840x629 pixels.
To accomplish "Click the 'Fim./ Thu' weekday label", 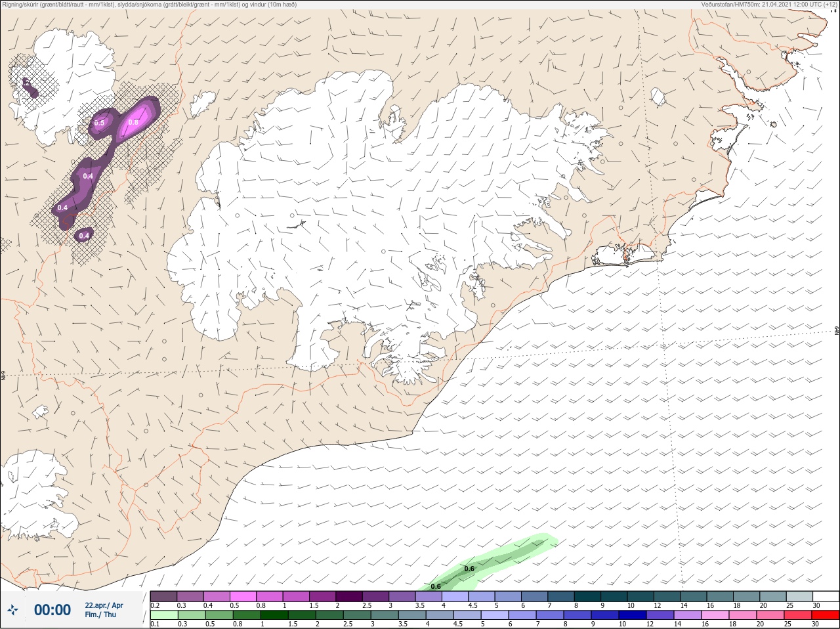I will pyautogui.click(x=100, y=615).
